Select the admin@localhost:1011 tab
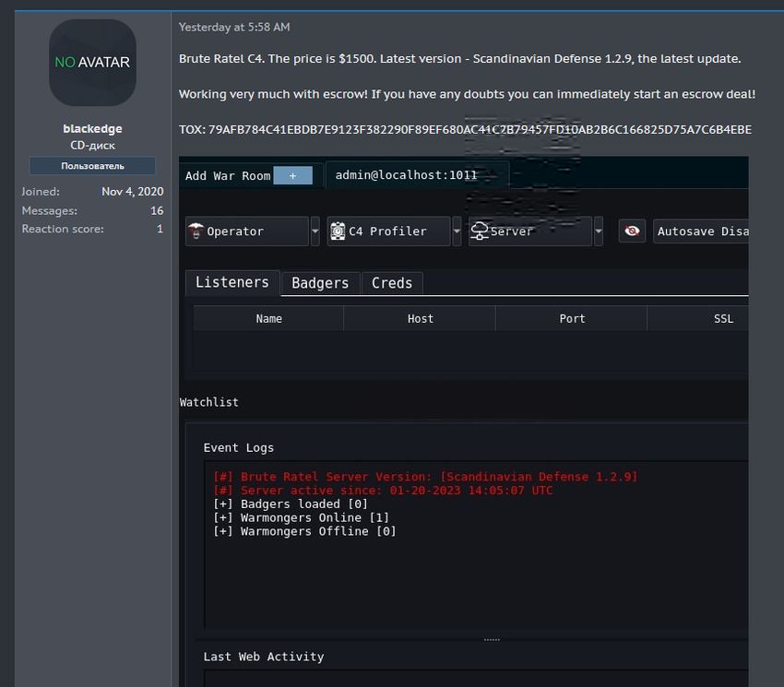Screen dimensions: 784x687 [417, 175]
